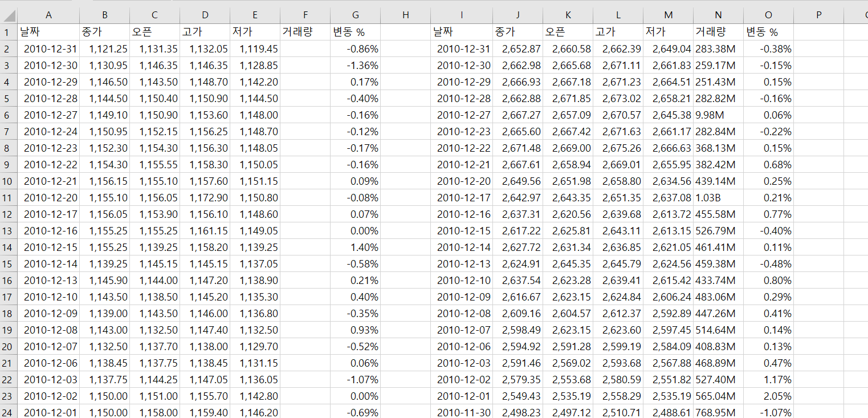Select cell M5 showing 2,658.21
The image size is (868, 418).
pos(668,98)
